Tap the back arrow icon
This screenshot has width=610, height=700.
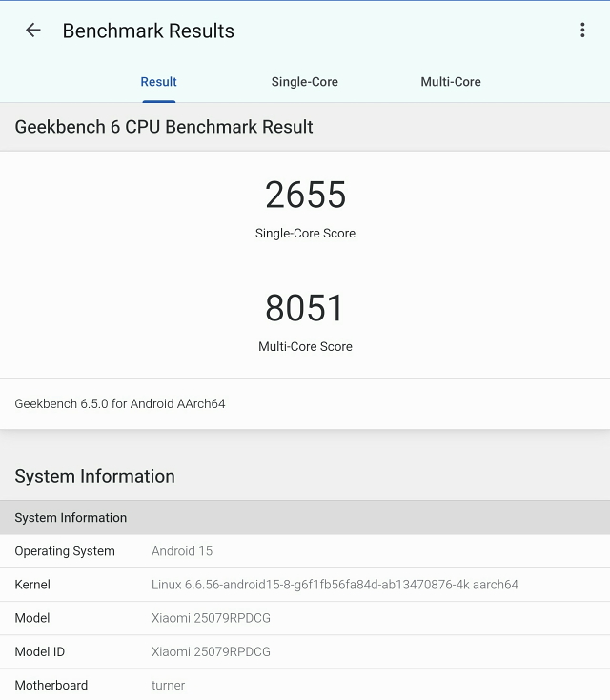pos(33,31)
